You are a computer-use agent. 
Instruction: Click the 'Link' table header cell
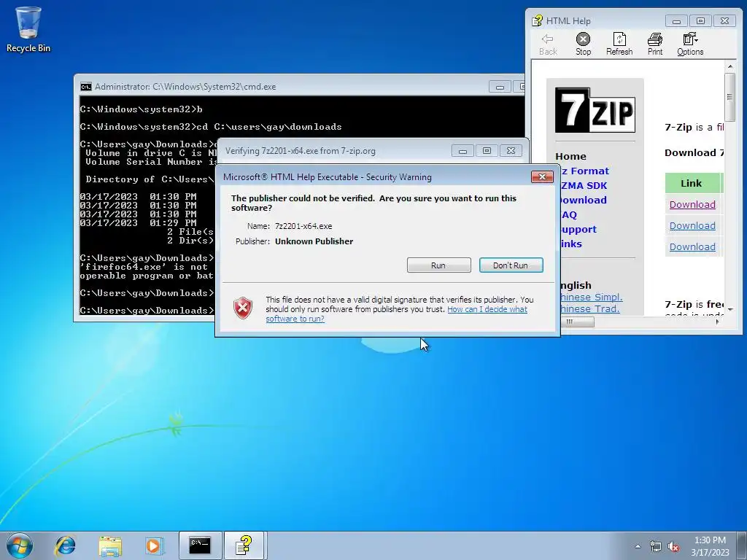click(692, 183)
